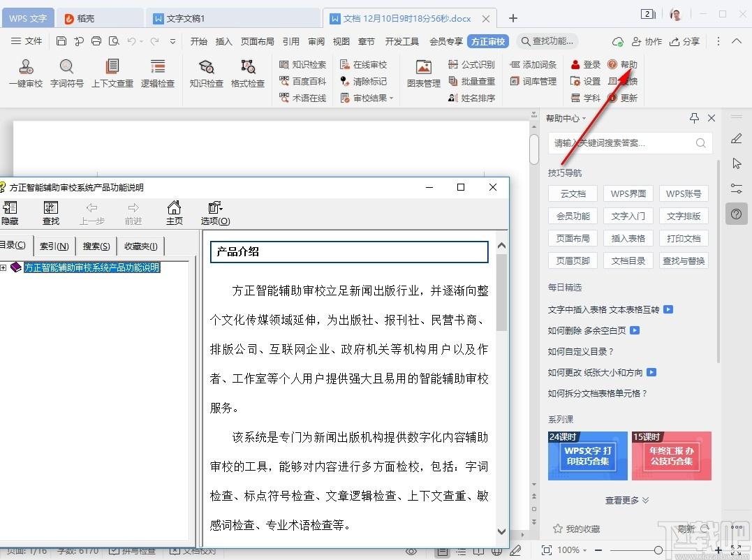Open the 如何自定义目录？ article
Image resolution: width=752 pixels, height=560 pixels.
click(x=580, y=351)
